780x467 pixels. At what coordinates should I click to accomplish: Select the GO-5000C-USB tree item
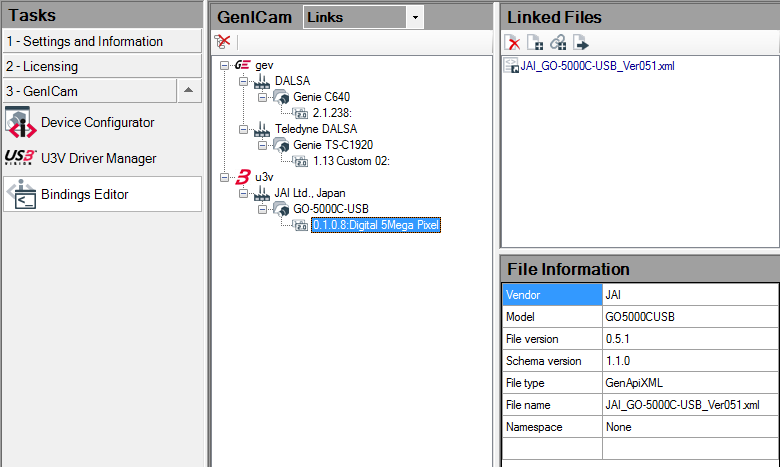pyautogui.click(x=331, y=209)
